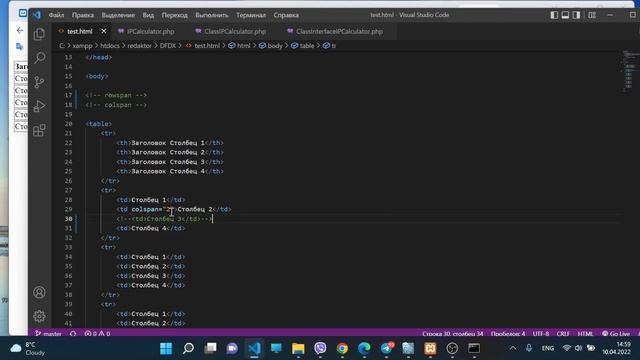Image resolution: width=640 pixels, height=360 pixels.
Task: Click the rowspan comment on line 17
Action: coord(116,95)
